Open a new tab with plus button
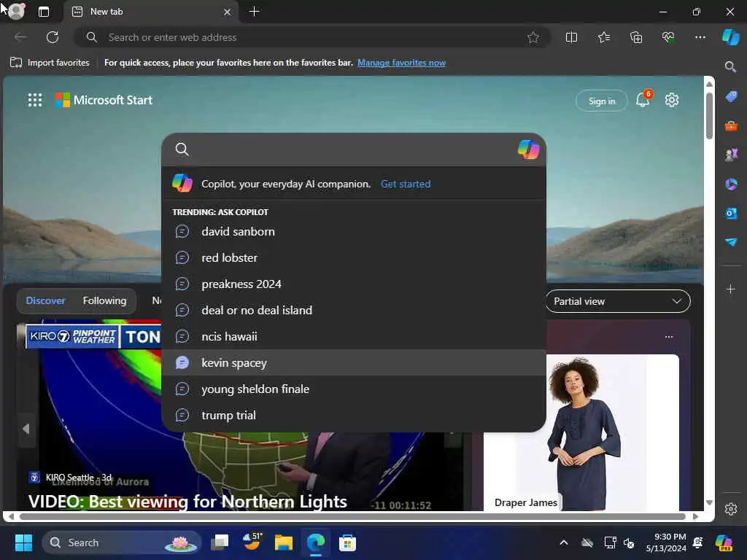747x560 pixels. [255, 12]
